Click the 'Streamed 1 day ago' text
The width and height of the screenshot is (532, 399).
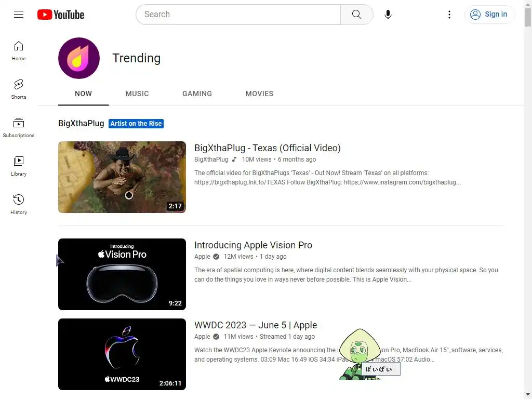coord(287,337)
